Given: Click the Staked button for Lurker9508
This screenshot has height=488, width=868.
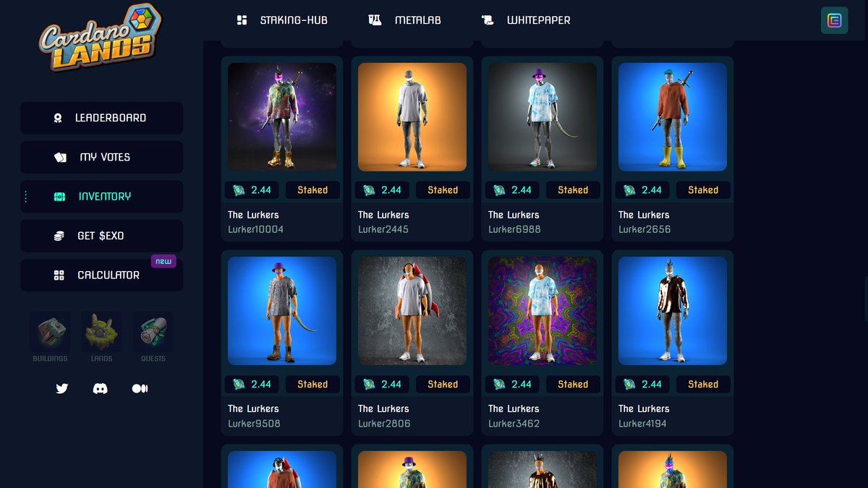Looking at the screenshot, I should [x=312, y=385].
